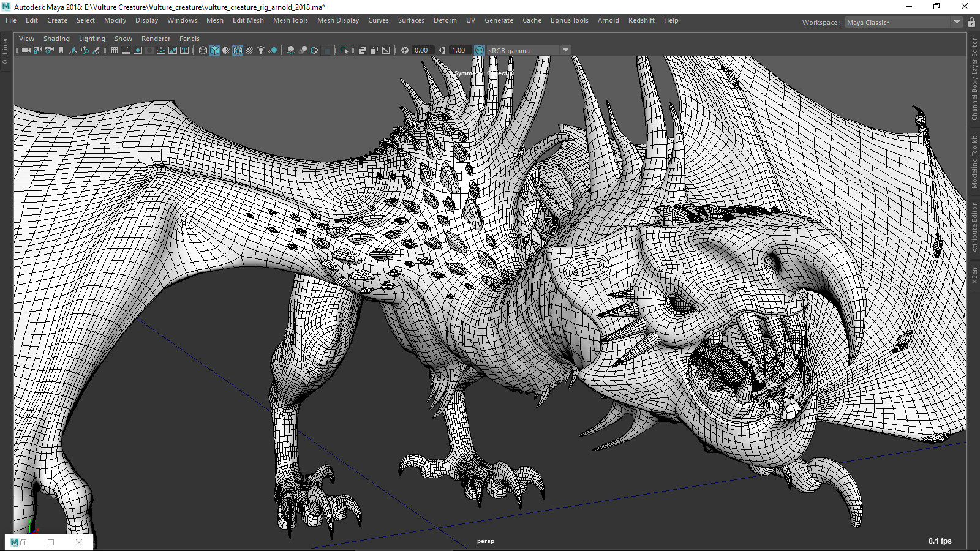Open the Shading panel menu
Screen dimensions: 980x551
point(56,38)
